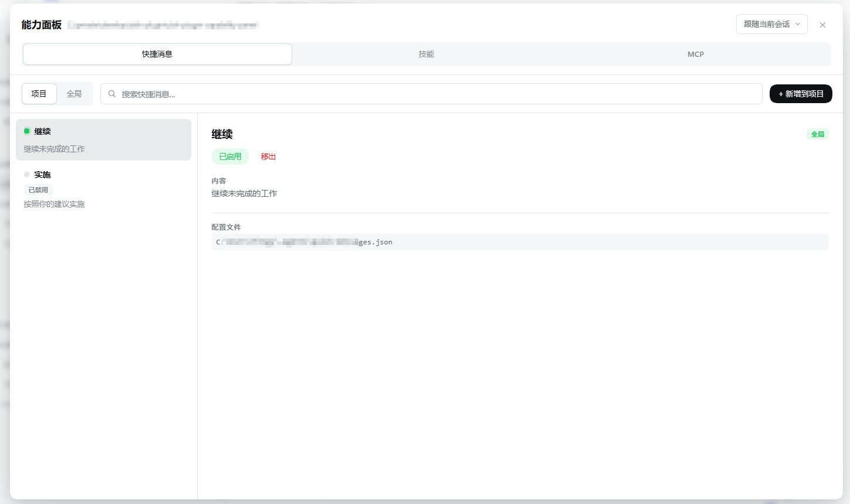Click the 已禁用 badge under 实施
The image size is (850, 504).
(x=38, y=190)
